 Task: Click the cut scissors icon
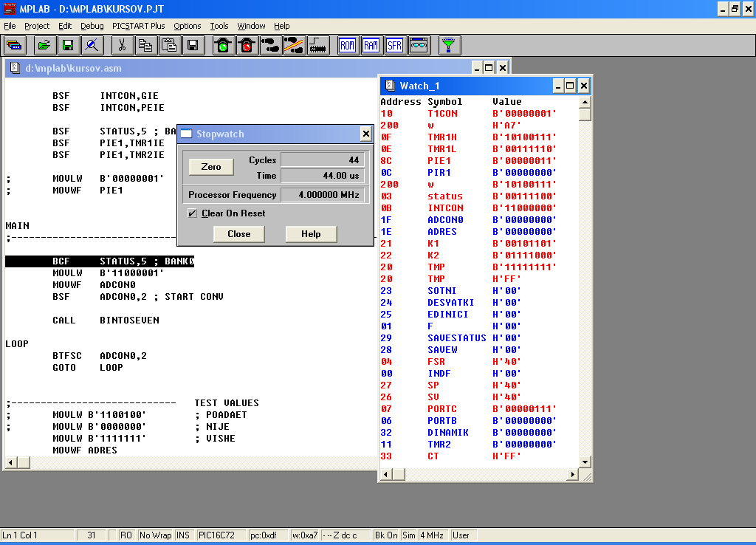click(122, 46)
